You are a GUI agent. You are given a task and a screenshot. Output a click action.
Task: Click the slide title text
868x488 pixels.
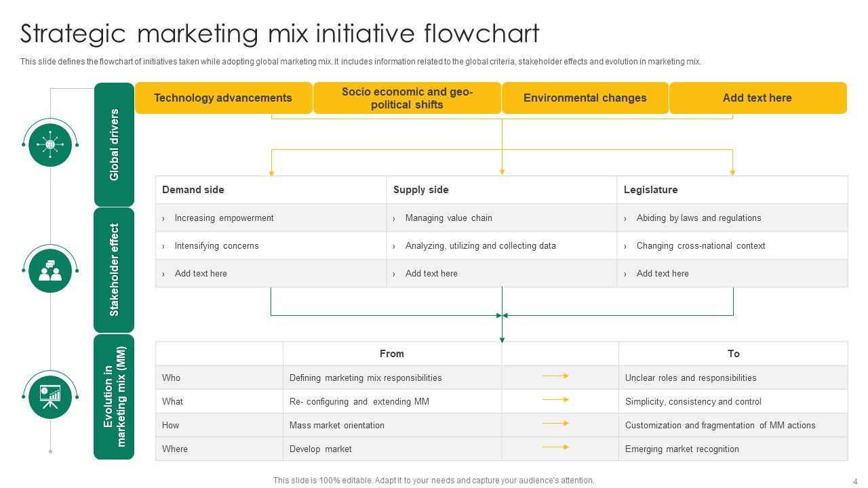coord(279,33)
